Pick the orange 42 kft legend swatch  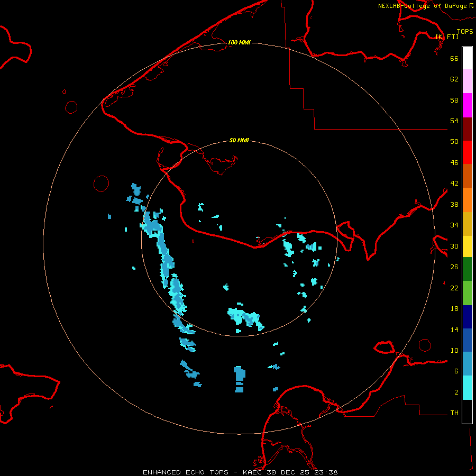point(467,200)
